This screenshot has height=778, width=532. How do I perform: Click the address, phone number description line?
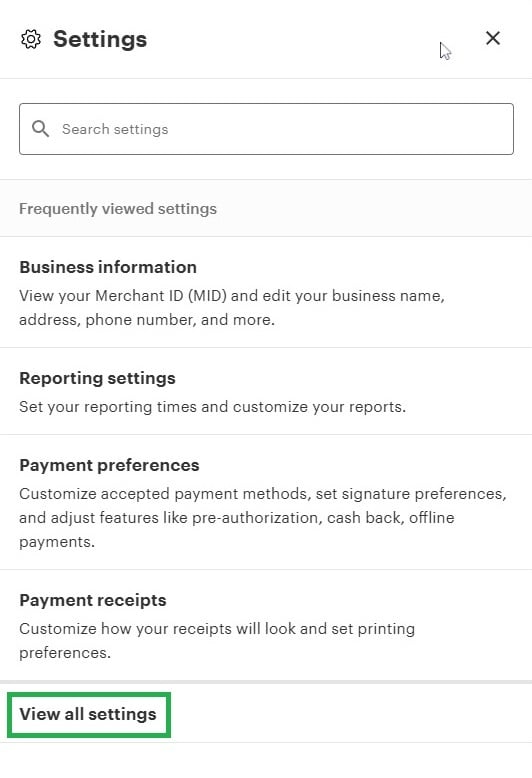tap(147, 320)
